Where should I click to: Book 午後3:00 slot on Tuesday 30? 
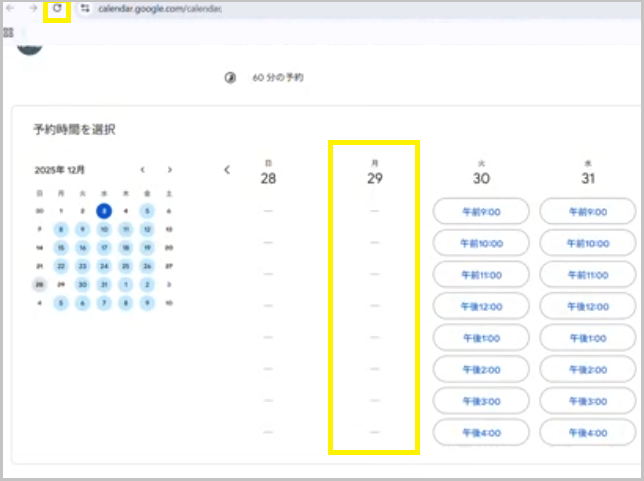481,401
